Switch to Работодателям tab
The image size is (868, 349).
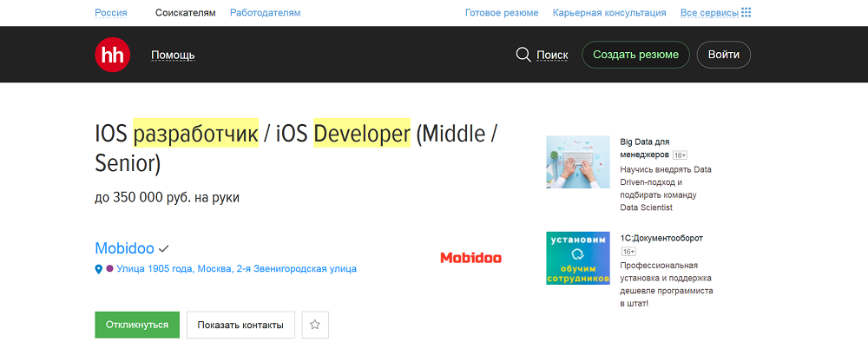pyautogui.click(x=265, y=12)
